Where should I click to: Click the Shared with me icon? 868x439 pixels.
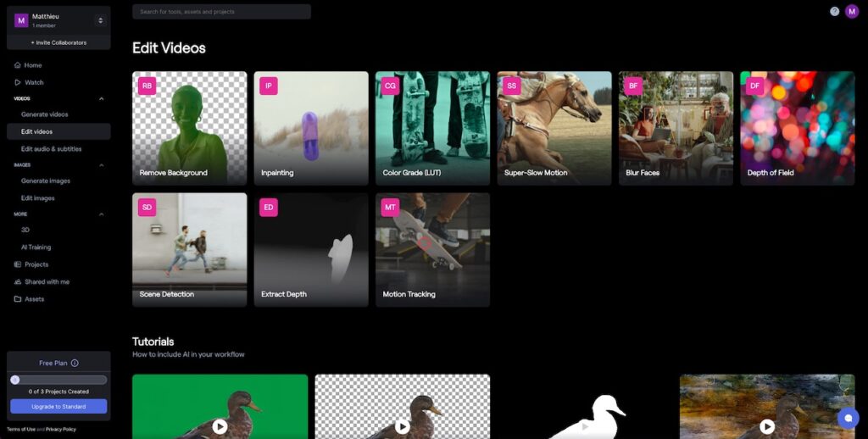(17, 282)
